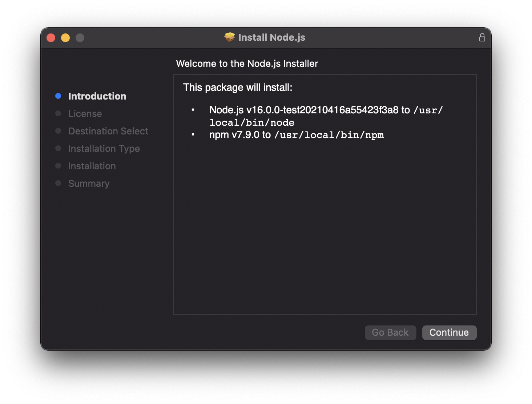Select the License step in sidebar
Screen dimensions: 532x404
click(85, 114)
